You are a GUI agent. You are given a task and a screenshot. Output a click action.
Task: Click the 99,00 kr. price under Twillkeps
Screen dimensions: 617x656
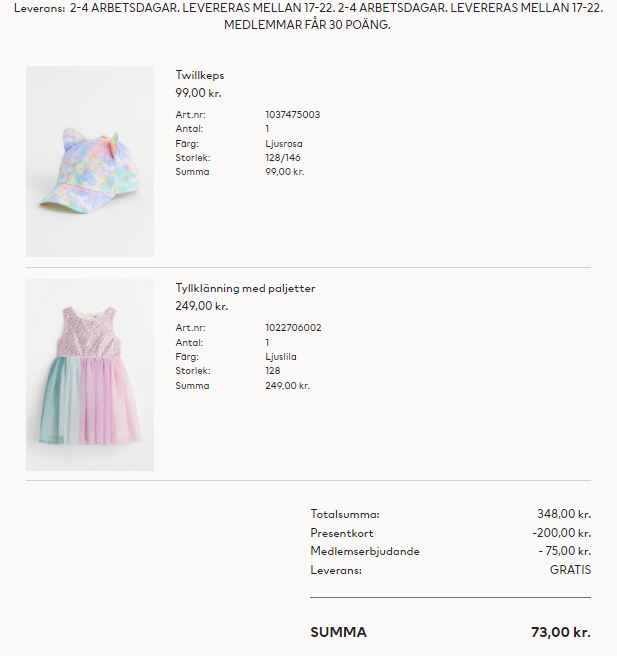pos(198,93)
